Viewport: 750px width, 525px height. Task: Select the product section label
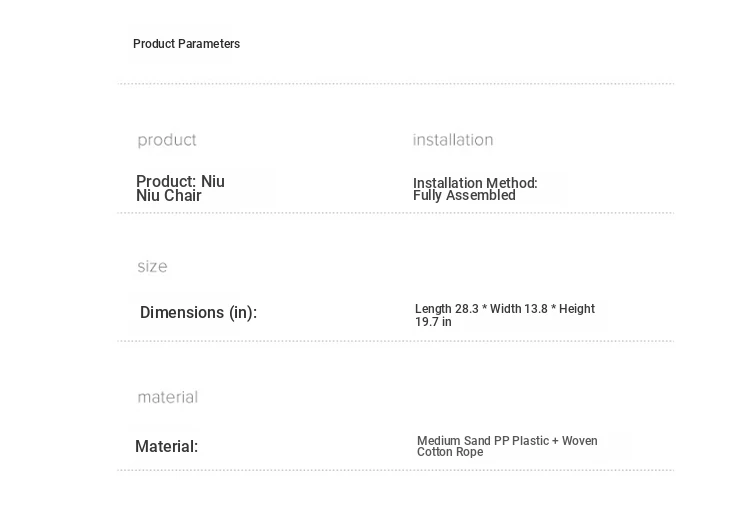(167, 141)
